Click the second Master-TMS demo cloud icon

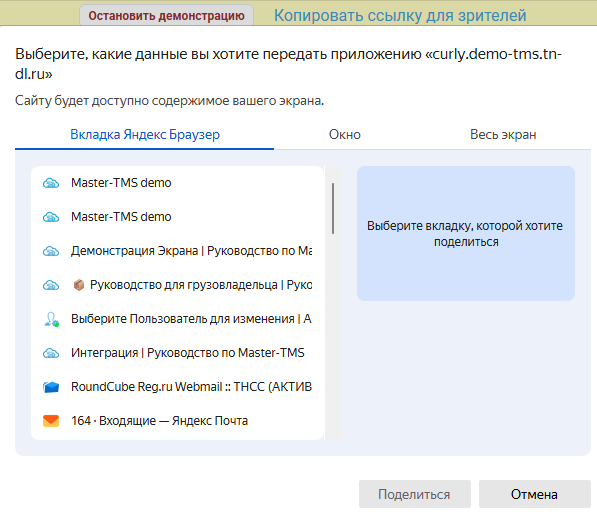coord(51,217)
